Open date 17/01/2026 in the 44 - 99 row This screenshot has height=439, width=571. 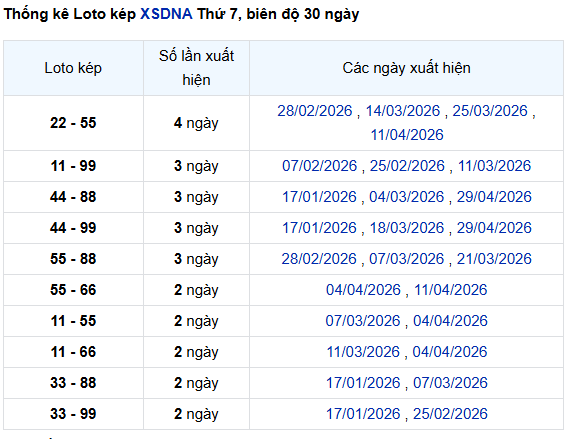319,228
